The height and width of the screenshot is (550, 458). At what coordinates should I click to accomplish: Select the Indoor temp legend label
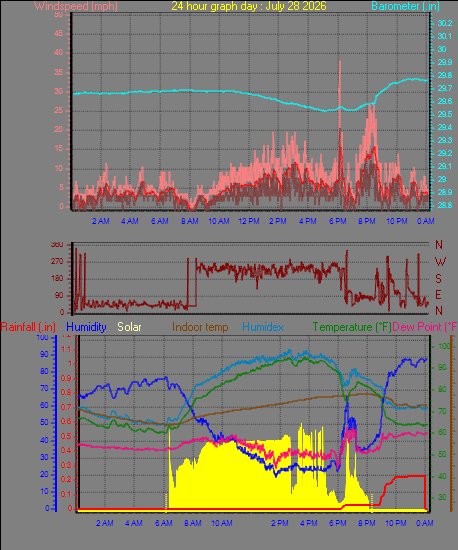200,327
